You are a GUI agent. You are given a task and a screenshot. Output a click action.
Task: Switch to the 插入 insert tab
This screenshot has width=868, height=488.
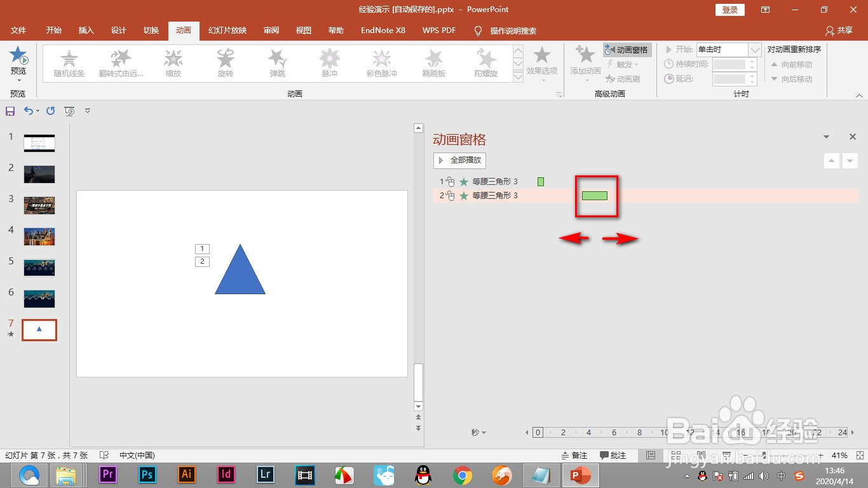click(x=86, y=30)
